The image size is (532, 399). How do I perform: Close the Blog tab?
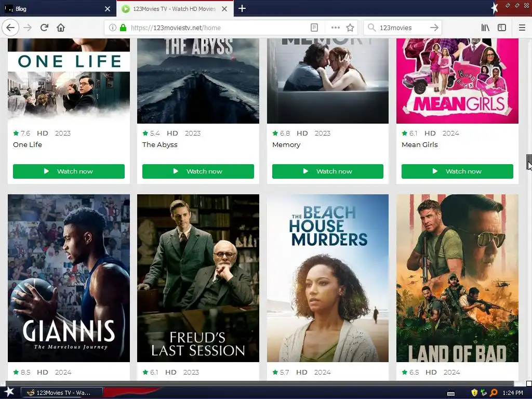click(x=108, y=9)
